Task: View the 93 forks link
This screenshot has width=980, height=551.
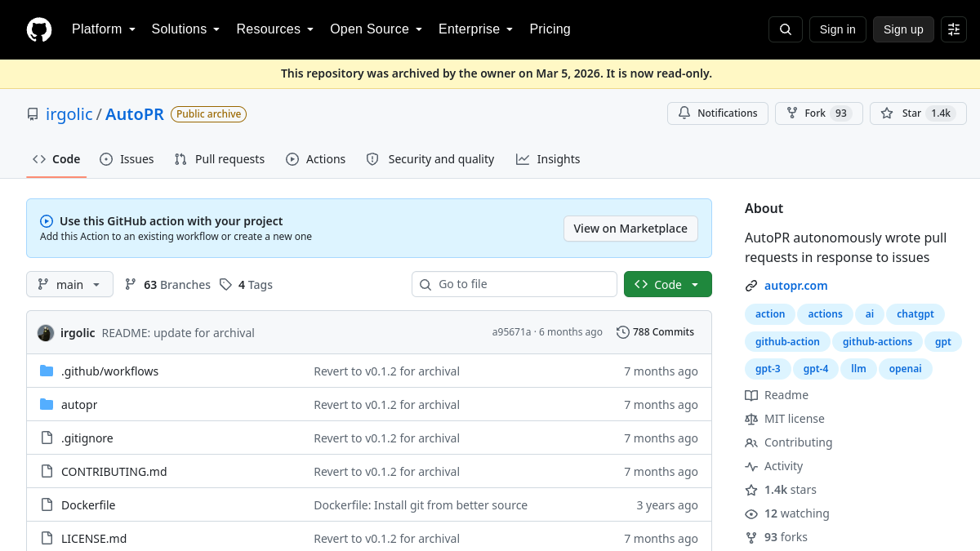Action: coord(776,537)
